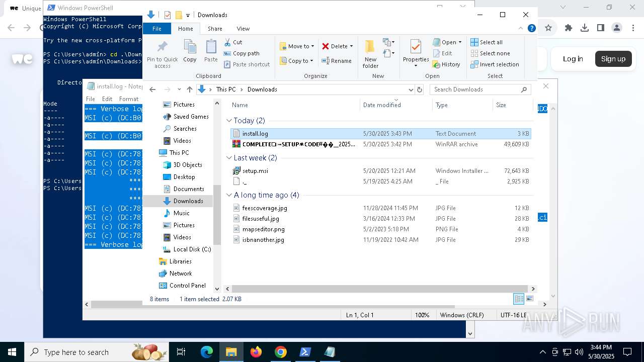Go back using Explorer back arrow
Screen dimensions: 644x362
point(153,89)
